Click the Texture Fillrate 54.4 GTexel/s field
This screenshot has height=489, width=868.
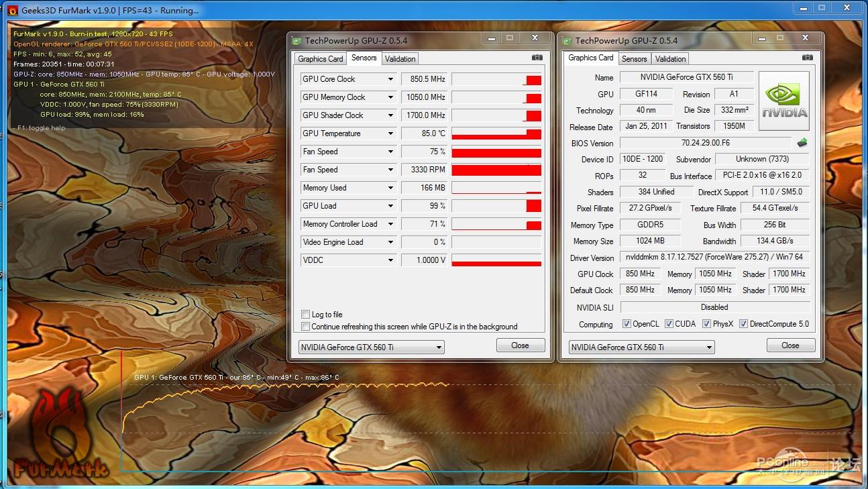coord(775,208)
